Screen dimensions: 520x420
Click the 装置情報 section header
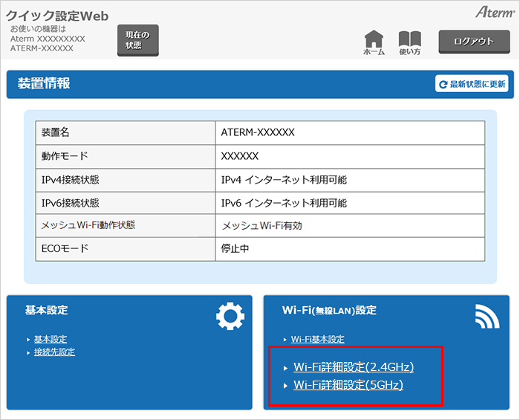coord(43,84)
